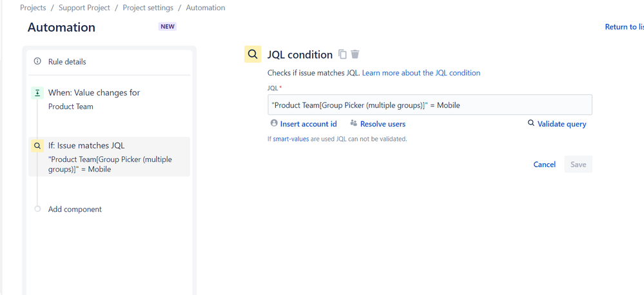Open Project settings breadcrumb link
644x295 pixels.
click(x=148, y=8)
